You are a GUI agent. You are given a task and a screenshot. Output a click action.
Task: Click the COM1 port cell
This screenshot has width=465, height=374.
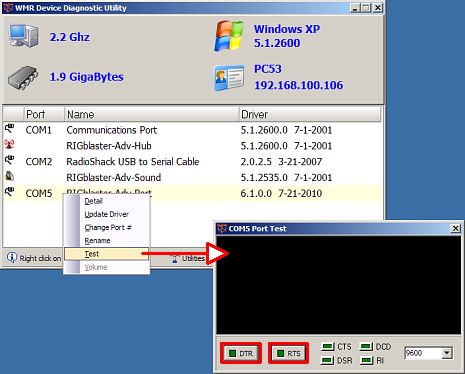pyautogui.click(x=39, y=130)
